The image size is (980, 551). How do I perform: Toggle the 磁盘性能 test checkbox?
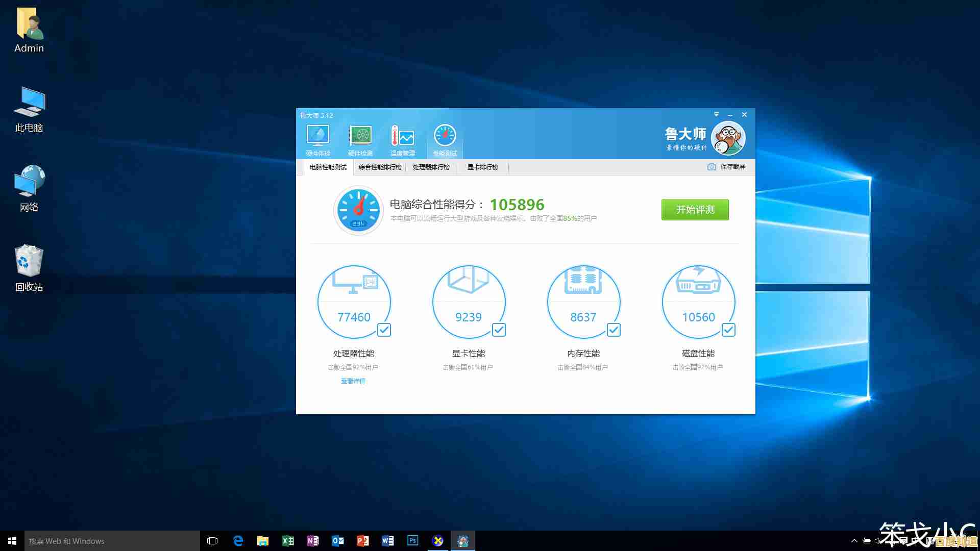[x=728, y=330]
